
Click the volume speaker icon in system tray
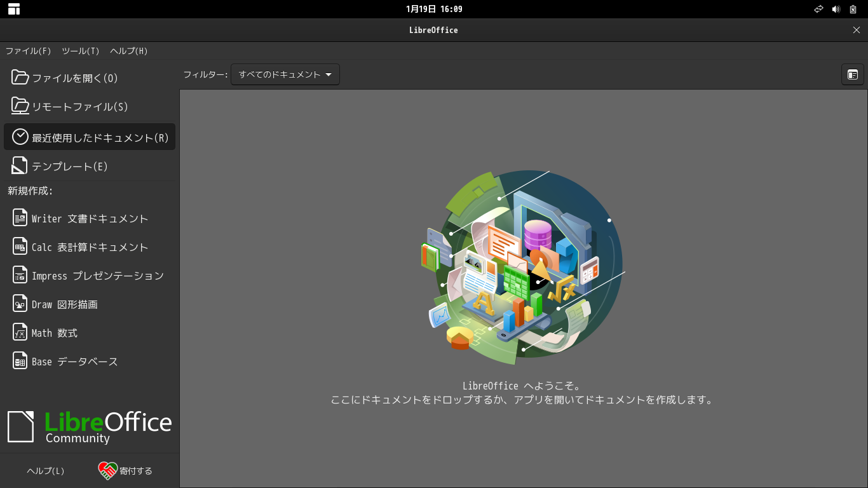(x=836, y=9)
